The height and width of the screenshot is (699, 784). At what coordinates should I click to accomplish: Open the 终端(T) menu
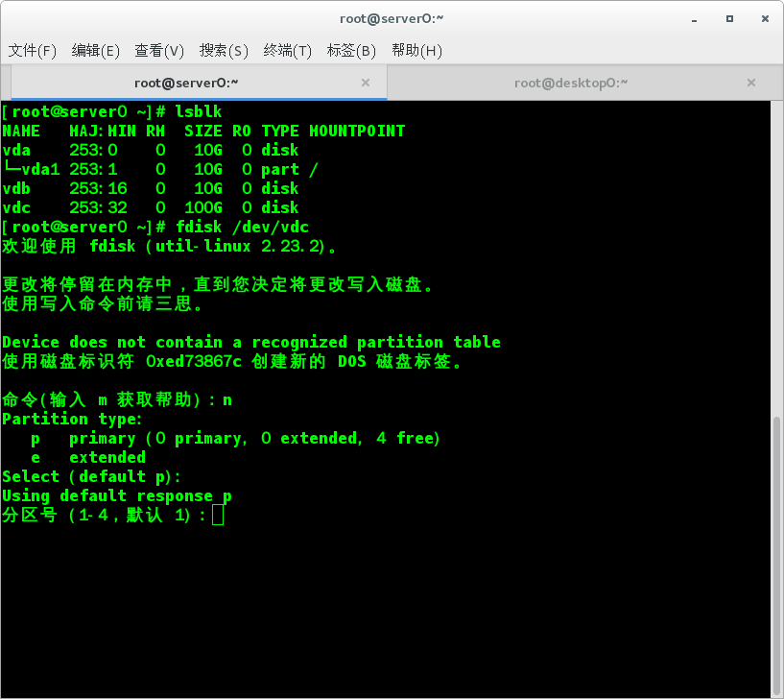point(287,51)
